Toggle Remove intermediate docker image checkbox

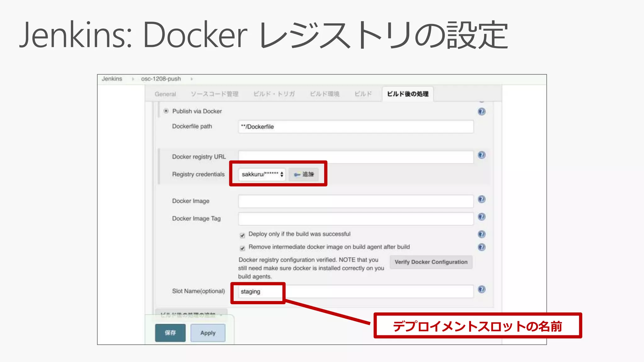tap(242, 248)
